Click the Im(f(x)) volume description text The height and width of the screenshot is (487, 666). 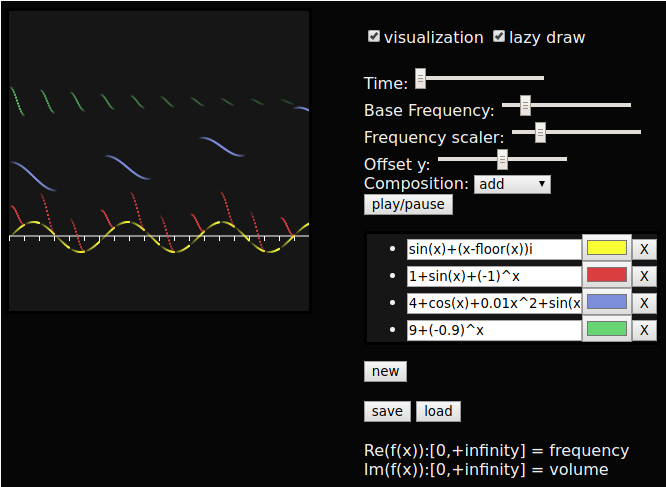click(486, 470)
